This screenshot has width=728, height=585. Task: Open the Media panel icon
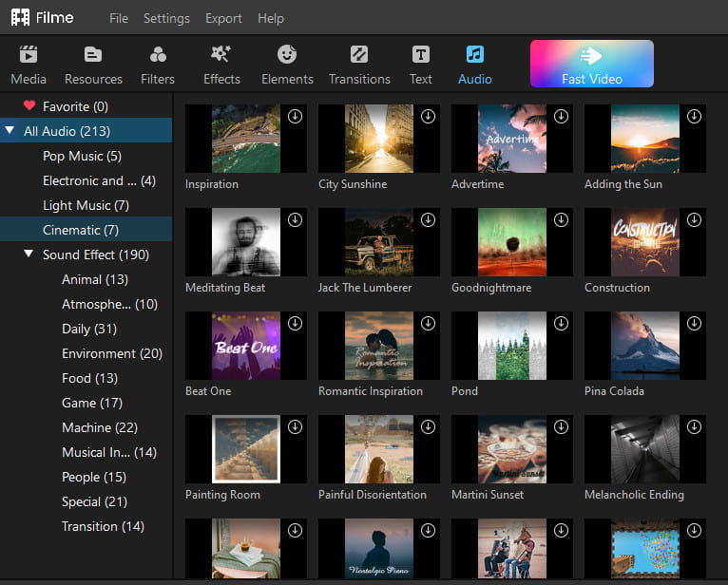point(29,55)
